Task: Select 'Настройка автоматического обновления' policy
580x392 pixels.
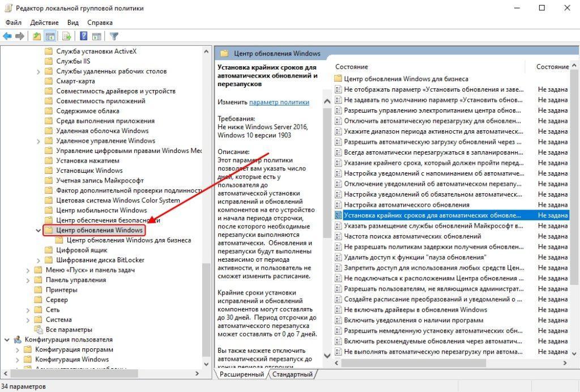Action: click(x=407, y=205)
